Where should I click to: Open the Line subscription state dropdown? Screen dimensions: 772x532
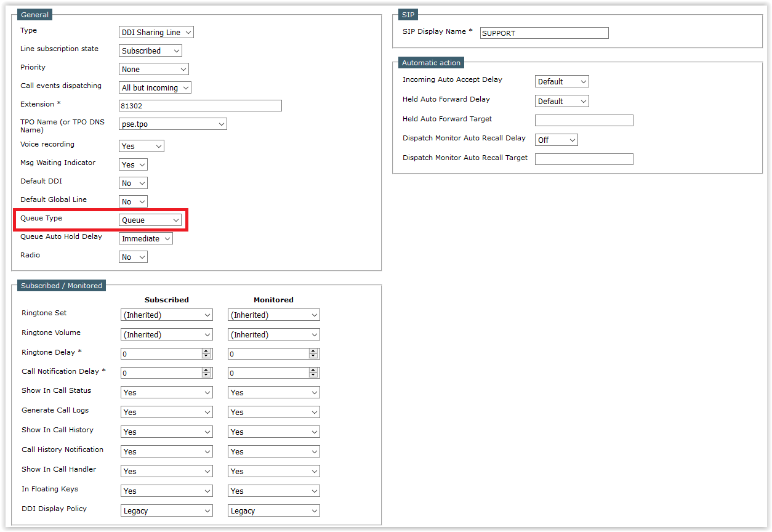[150, 51]
